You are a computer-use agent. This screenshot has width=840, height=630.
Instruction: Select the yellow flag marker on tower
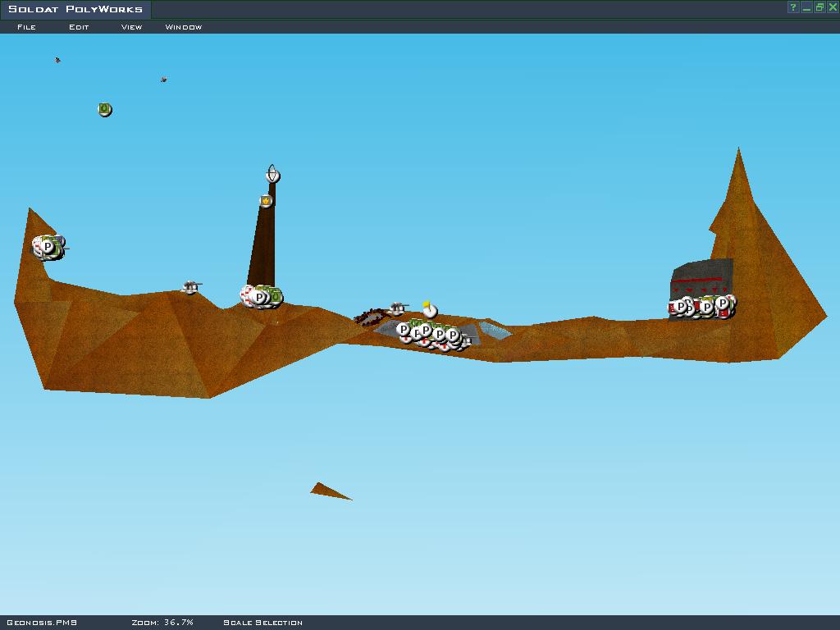pos(266,201)
